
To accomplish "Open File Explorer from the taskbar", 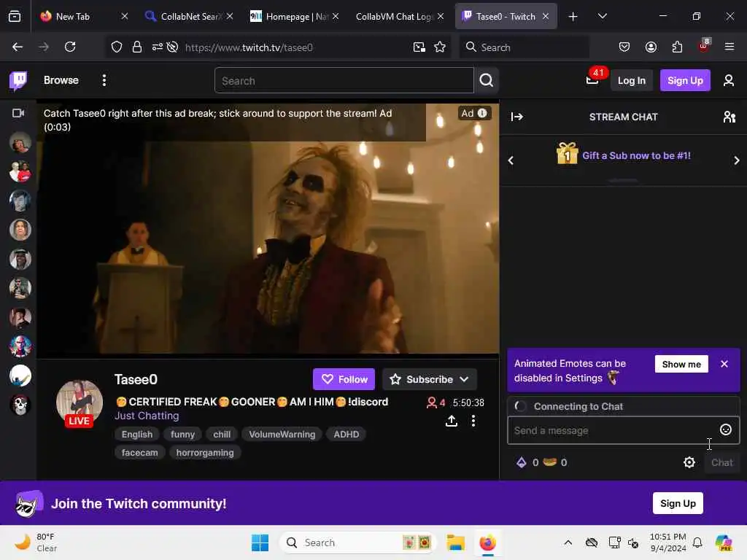I will click(x=455, y=542).
